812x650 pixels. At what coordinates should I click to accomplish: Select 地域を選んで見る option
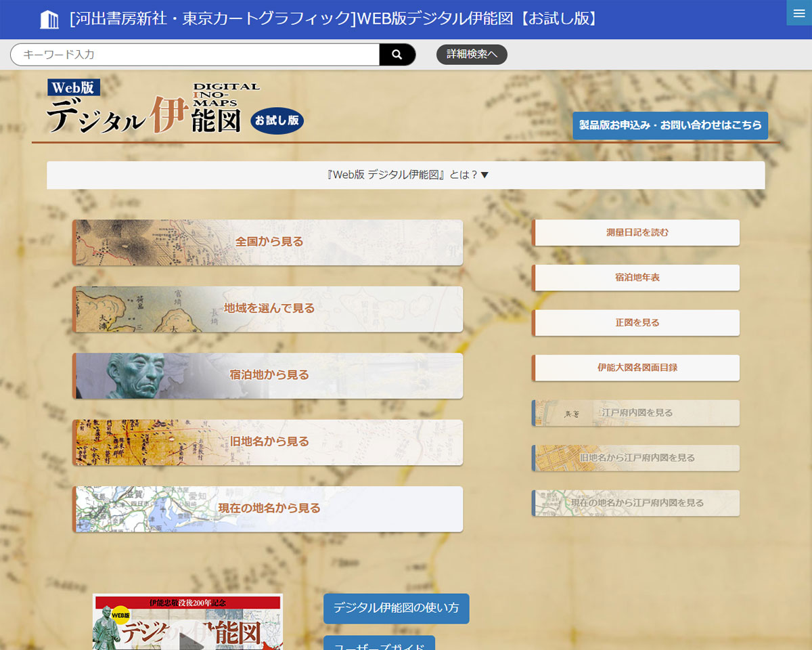pyautogui.click(x=268, y=309)
